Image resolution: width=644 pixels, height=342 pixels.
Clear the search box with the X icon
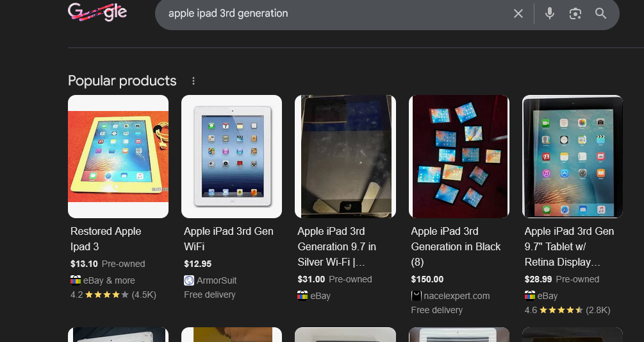[518, 13]
